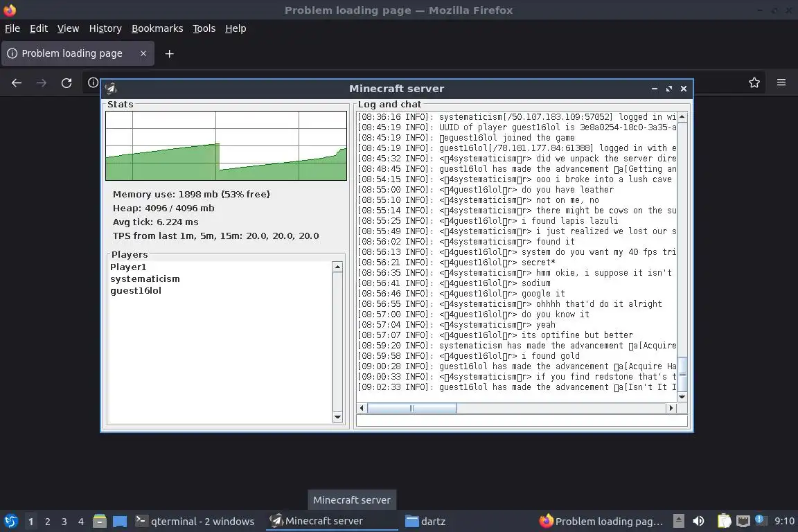
Task: Click the log scroll up arrow
Action: (x=682, y=116)
